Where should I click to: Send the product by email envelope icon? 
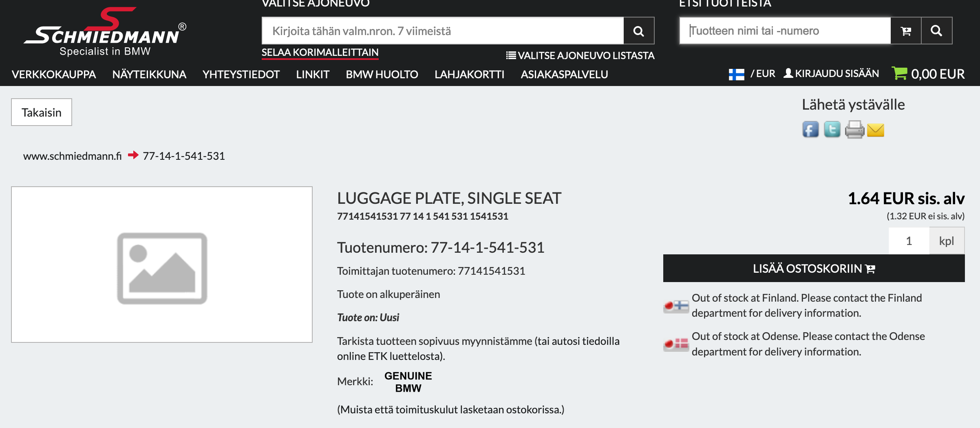tap(876, 130)
